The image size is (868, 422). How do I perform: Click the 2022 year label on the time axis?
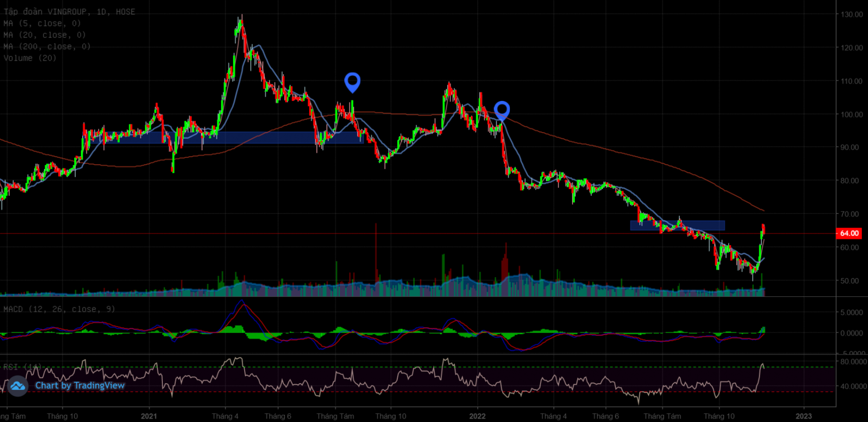(477, 416)
